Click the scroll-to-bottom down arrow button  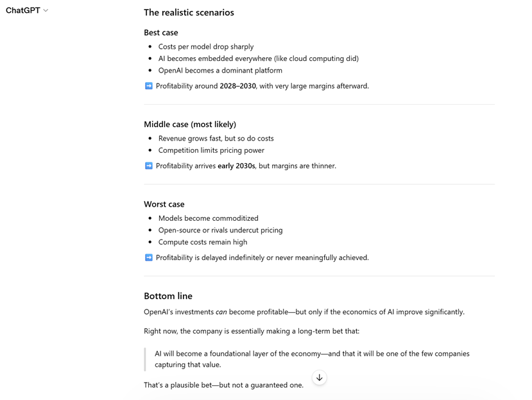[x=319, y=378]
